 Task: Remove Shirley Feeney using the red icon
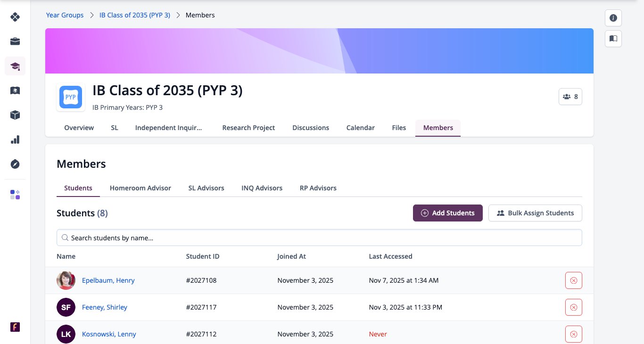click(x=574, y=307)
